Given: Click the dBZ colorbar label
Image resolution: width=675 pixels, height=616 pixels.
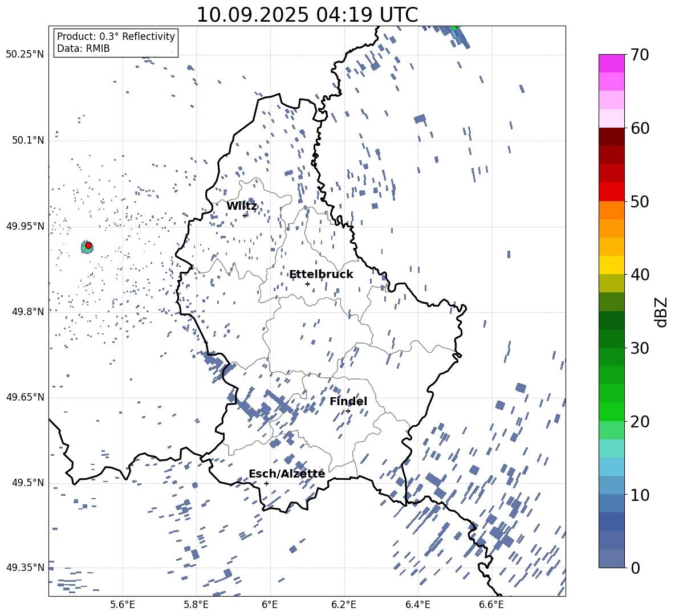Looking at the screenshot, I should click(661, 312).
